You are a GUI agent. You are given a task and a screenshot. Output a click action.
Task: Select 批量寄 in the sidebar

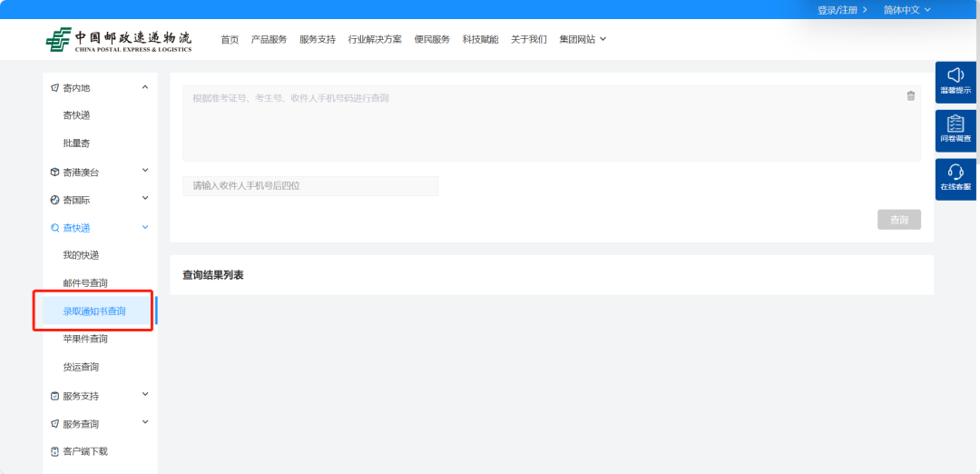coord(76,143)
